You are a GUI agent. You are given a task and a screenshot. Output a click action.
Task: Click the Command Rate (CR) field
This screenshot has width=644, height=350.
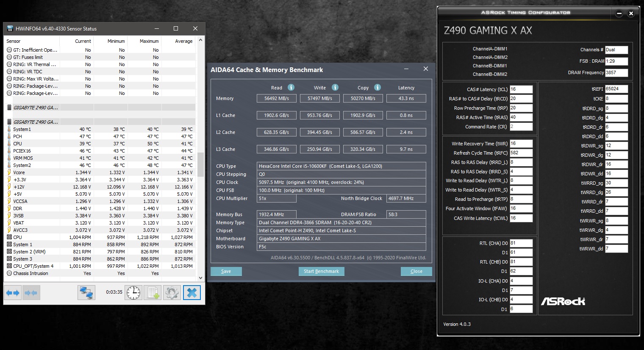pos(521,127)
